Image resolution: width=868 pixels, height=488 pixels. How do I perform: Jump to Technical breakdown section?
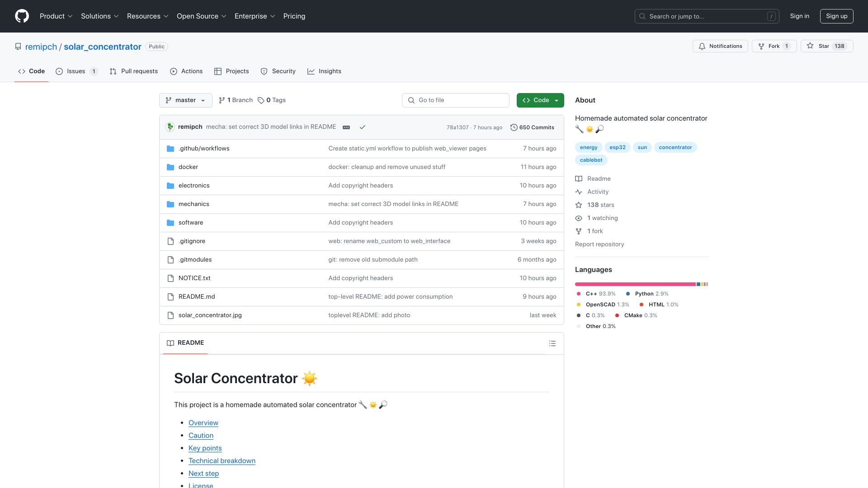point(222,461)
